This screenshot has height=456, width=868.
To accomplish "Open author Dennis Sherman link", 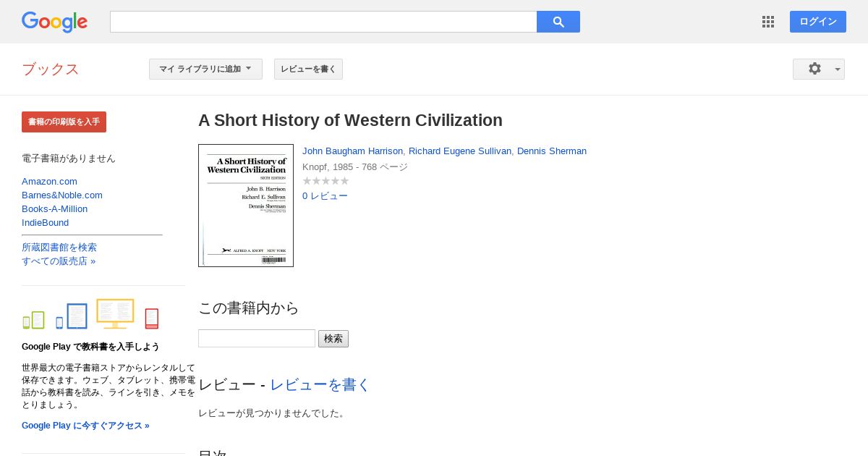I will pos(552,151).
